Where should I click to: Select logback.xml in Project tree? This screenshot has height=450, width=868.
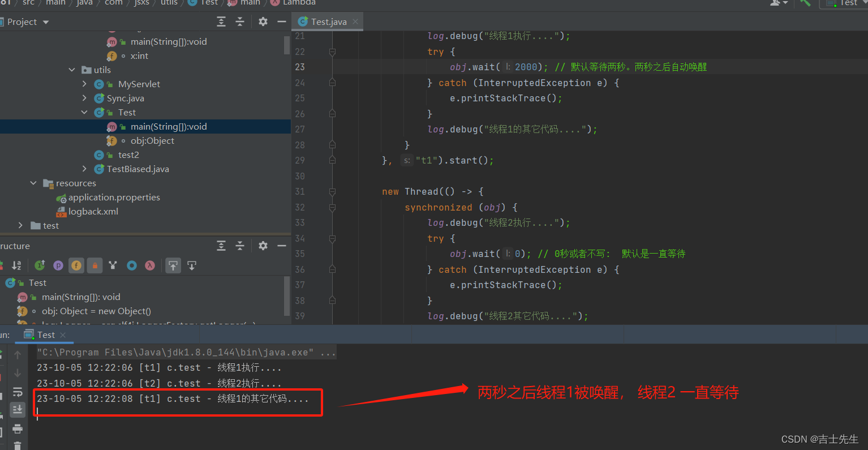point(93,212)
